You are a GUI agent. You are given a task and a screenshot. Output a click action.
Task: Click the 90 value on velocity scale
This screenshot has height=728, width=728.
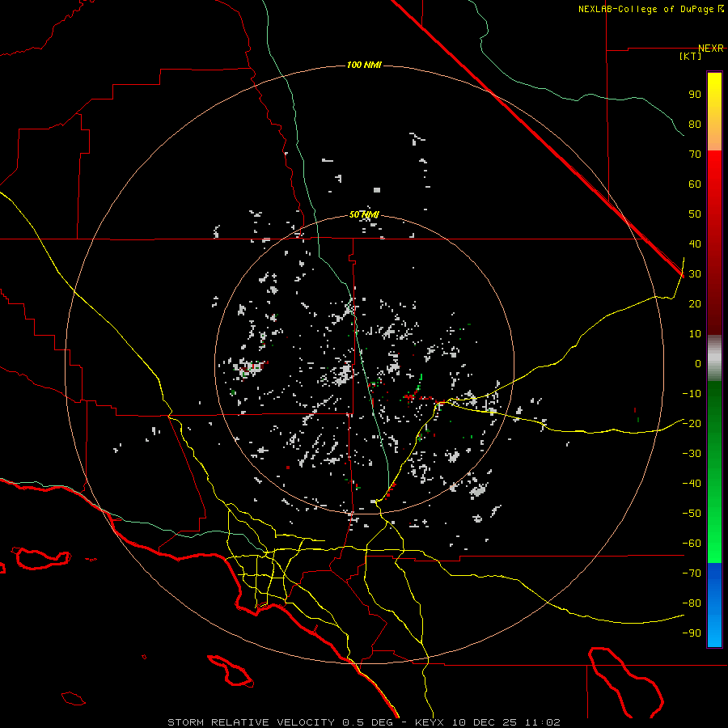click(x=695, y=95)
